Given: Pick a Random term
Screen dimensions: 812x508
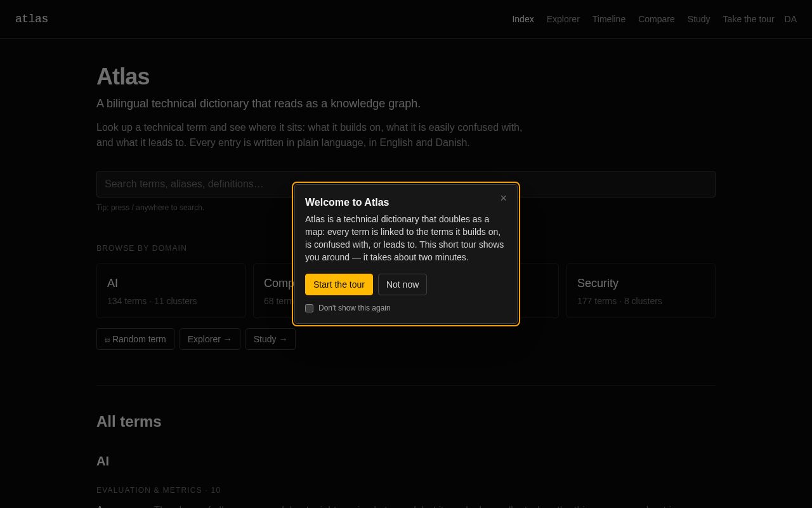Looking at the screenshot, I should tap(135, 339).
